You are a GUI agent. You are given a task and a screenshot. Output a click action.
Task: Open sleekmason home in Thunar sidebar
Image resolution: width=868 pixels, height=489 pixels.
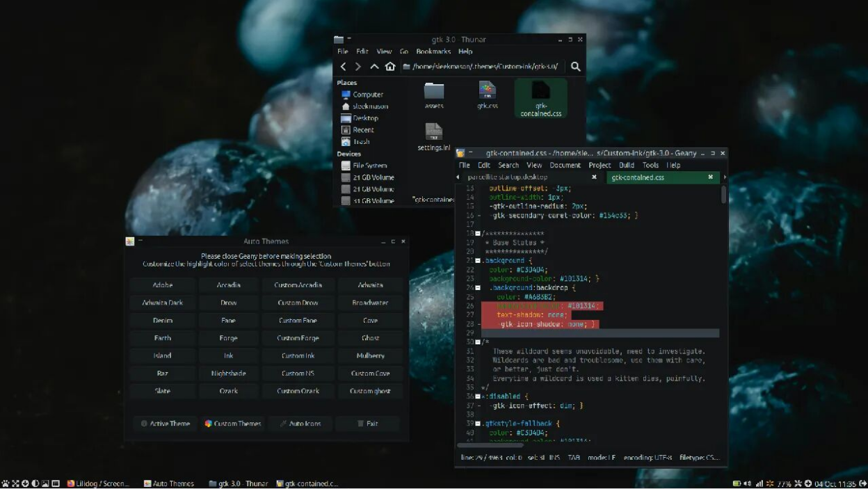pos(364,106)
